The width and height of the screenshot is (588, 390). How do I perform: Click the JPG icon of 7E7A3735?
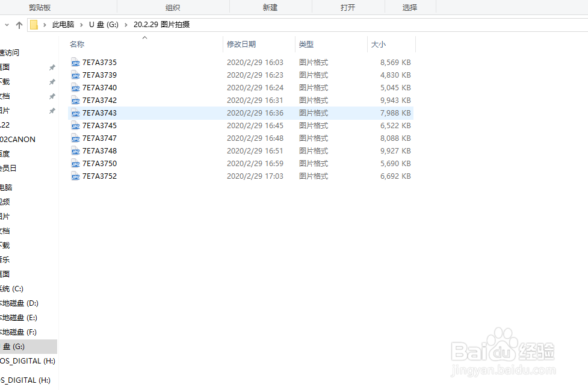[x=75, y=63]
